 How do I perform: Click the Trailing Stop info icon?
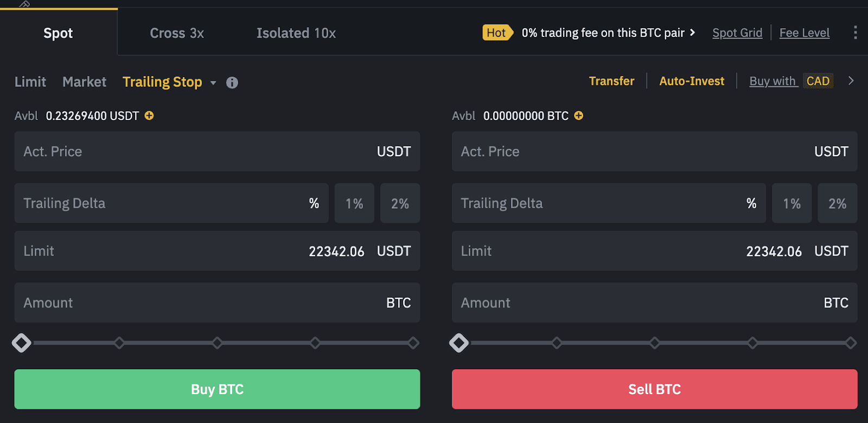232,83
